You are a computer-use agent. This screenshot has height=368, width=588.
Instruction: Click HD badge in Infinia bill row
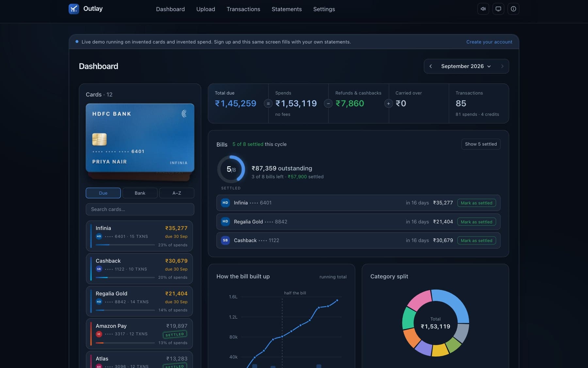click(x=225, y=203)
